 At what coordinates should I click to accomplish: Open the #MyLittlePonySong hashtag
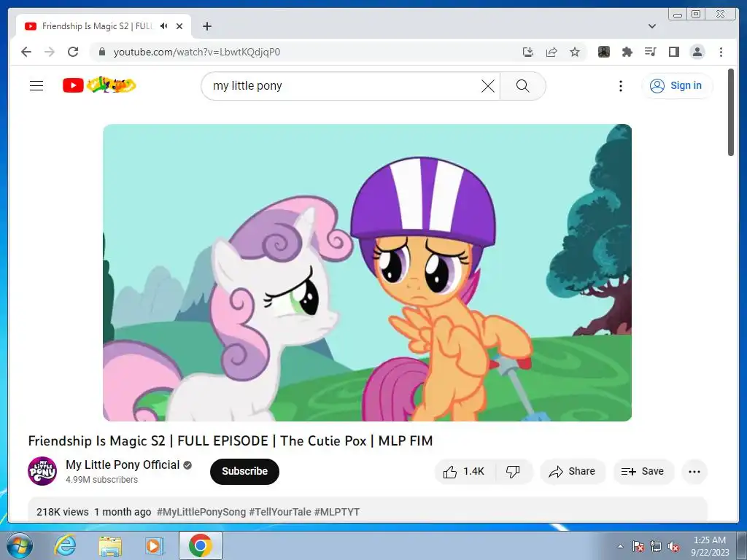(201, 512)
